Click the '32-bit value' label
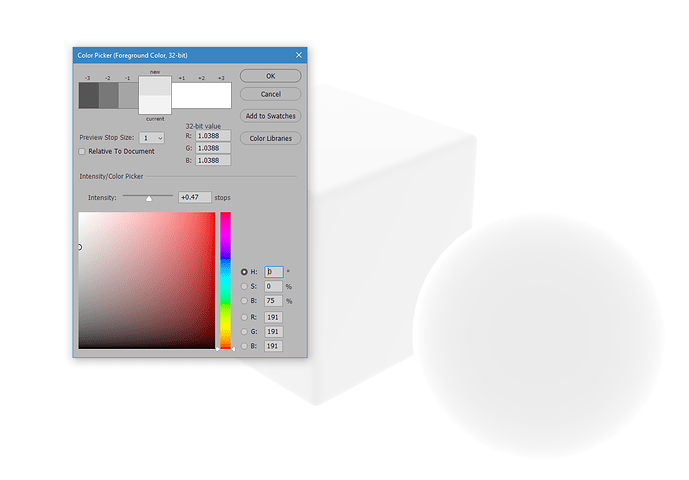Image resolution: width=689 pixels, height=480 pixels. click(203, 126)
